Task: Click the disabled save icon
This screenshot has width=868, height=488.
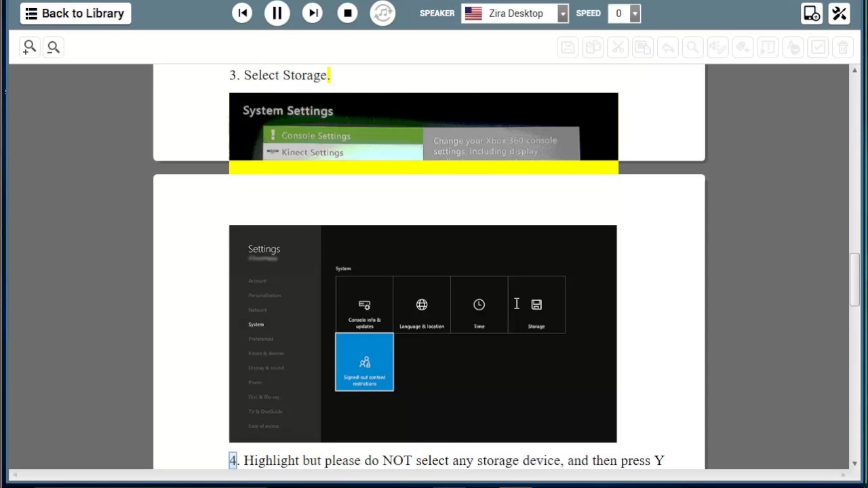Action: click(568, 47)
